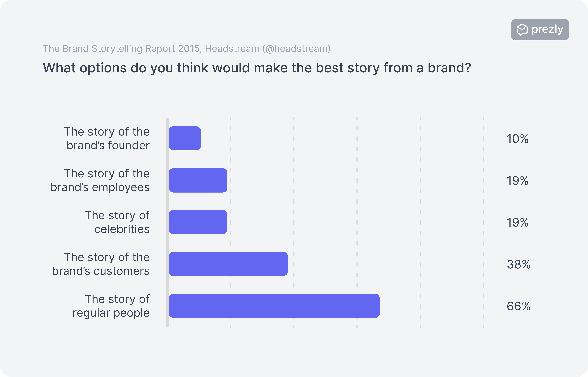Select the celebrities story bar
This screenshot has width=588, height=377.
(198, 222)
